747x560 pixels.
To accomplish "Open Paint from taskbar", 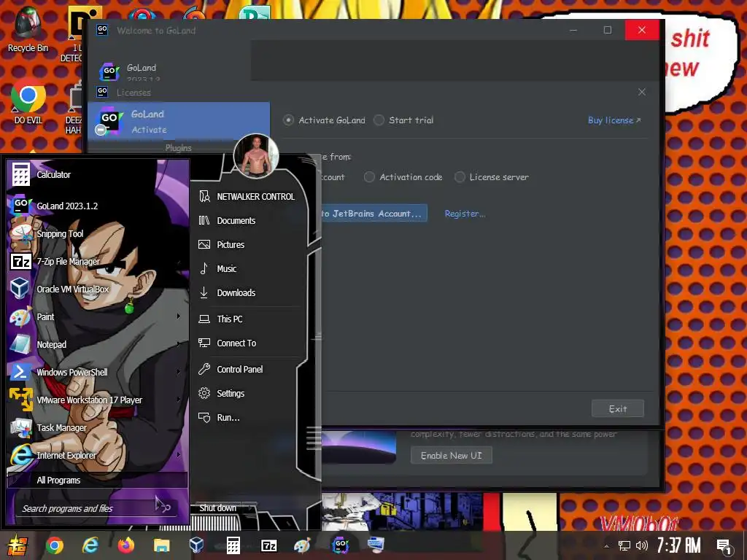I will [x=302, y=545].
